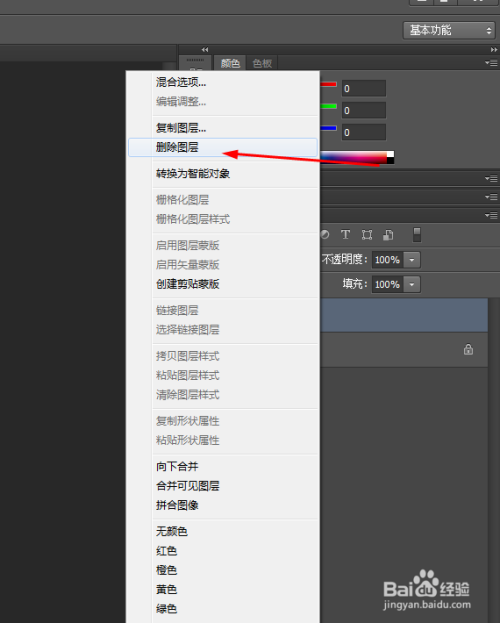Viewport: 500px width, 623px height.
Task: Open the 不透明度 opacity dropdown arrow
Action: pos(412,260)
